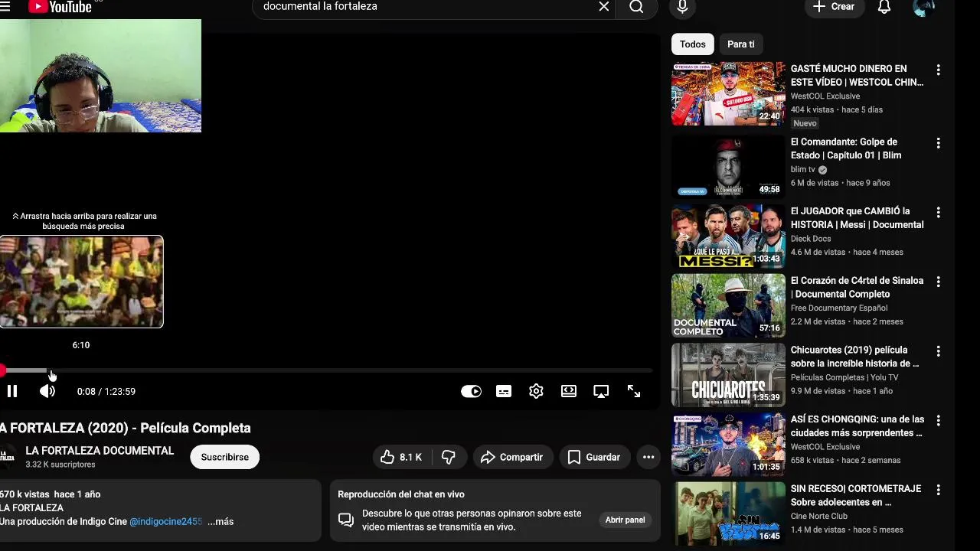The width and height of the screenshot is (980, 551).
Task: Click Free Documentary Español channel name
Action: click(839, 308)
